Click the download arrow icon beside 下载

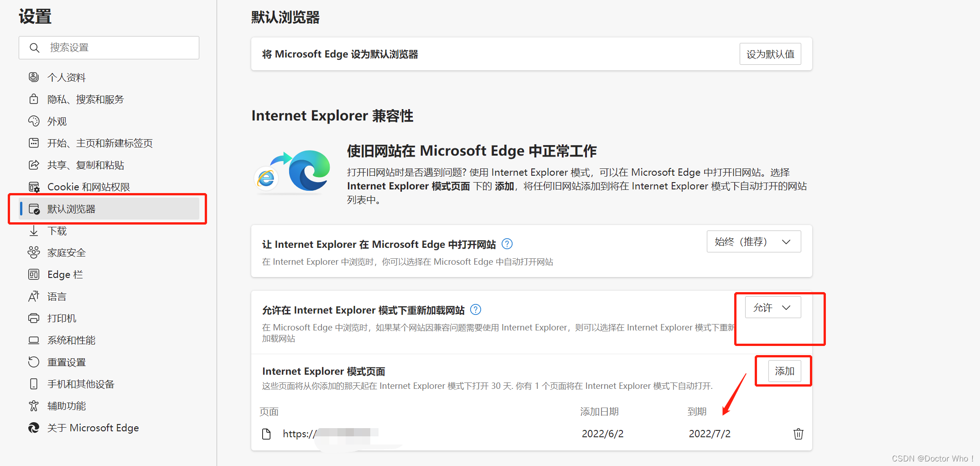tap(34, 230)
